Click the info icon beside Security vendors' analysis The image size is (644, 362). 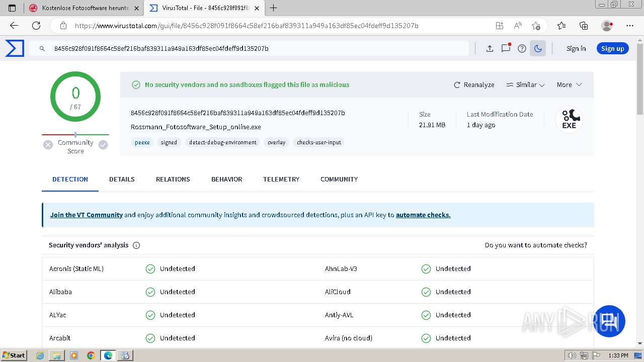[136, 245]
